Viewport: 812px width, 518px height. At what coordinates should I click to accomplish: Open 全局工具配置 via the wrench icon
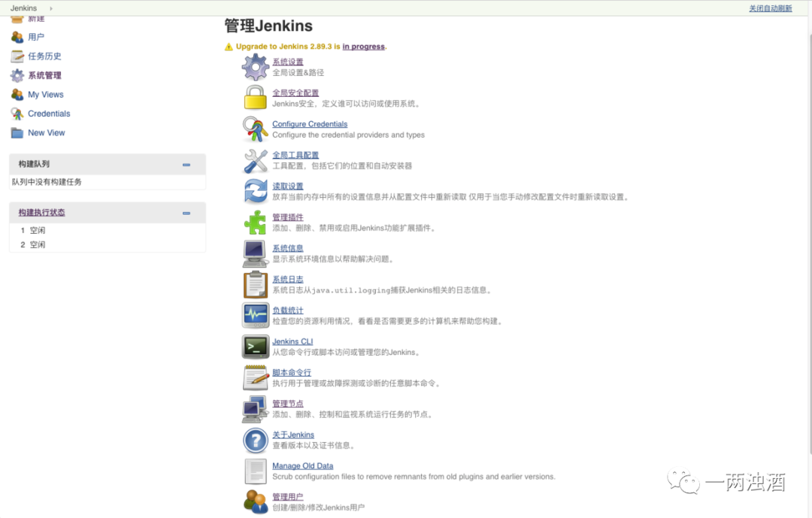[256, 160]
